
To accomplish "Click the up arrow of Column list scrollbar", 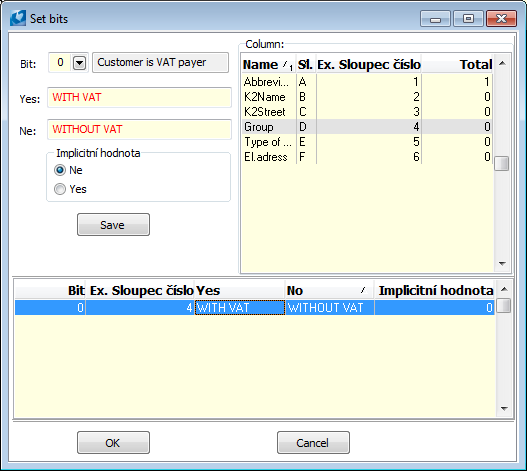I will [502, 63].
